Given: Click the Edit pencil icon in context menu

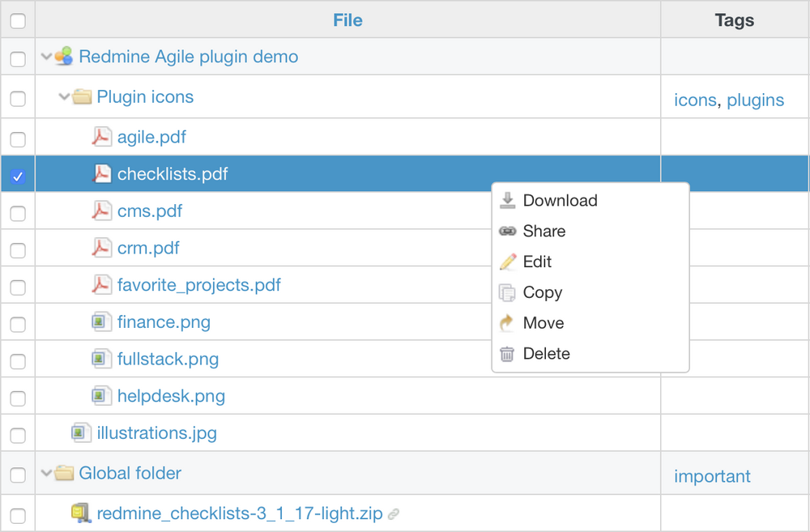Looking at the screenshot, I should pos(507,262).
